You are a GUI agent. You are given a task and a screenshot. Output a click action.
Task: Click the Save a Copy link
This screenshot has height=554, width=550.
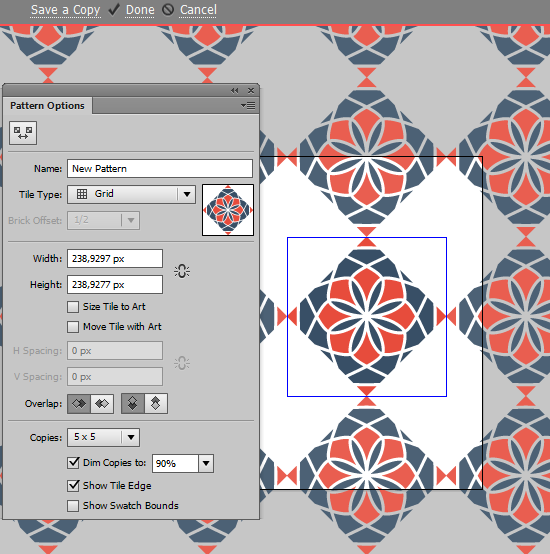click(x=65, y=10)
